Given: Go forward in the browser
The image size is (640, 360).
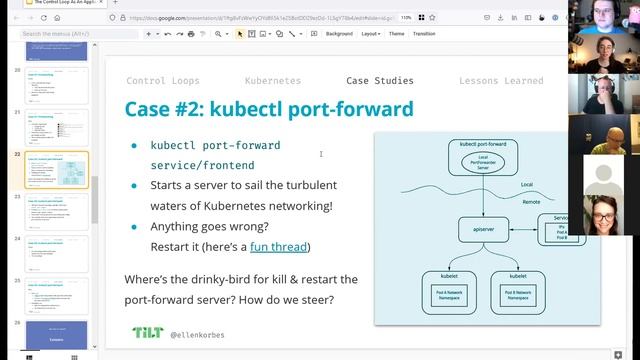Looking at the screenshot, I should coord(31,18).
